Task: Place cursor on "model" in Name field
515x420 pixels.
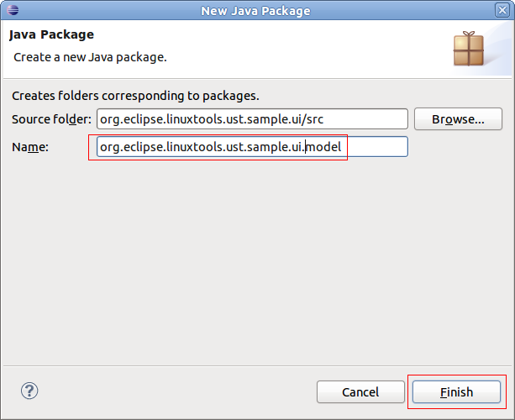Action: (325, 147)
